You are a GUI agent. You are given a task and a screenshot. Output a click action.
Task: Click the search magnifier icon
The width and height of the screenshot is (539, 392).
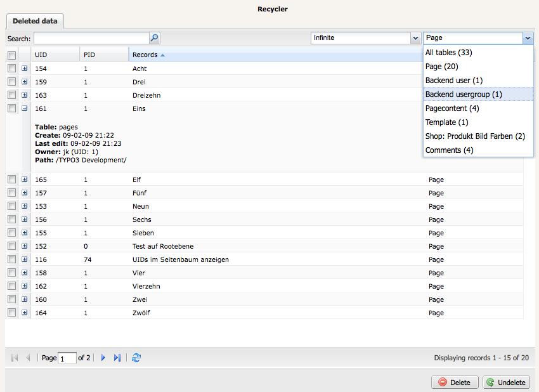tap(154, 38)
